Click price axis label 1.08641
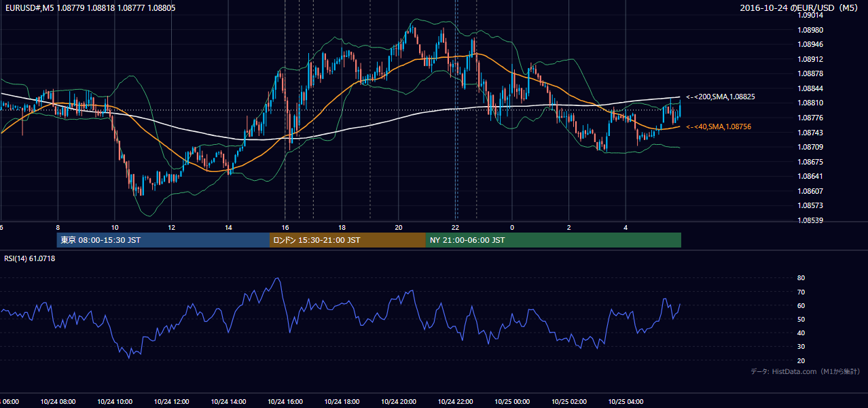The image size is (868, 408). point(810,176)
